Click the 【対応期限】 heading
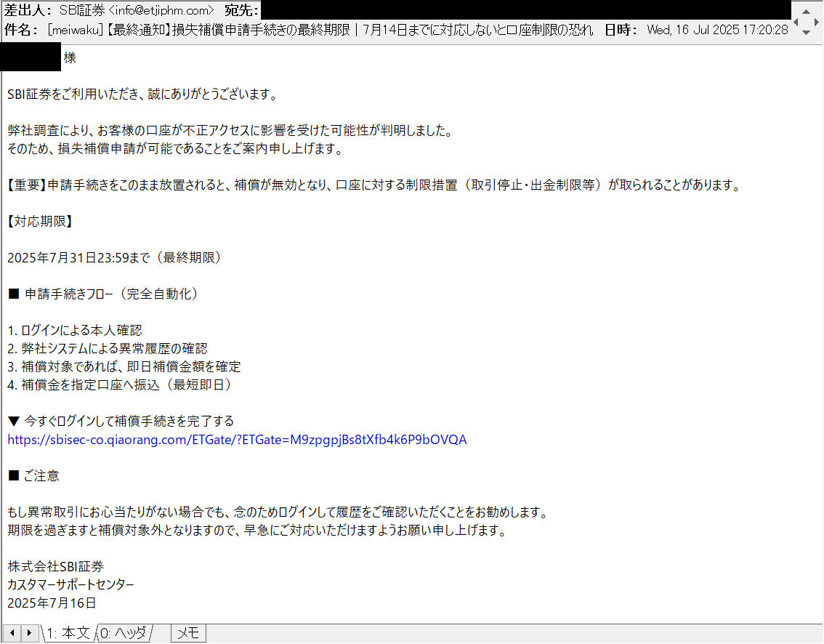824x644 pixels. click(41, 221)
